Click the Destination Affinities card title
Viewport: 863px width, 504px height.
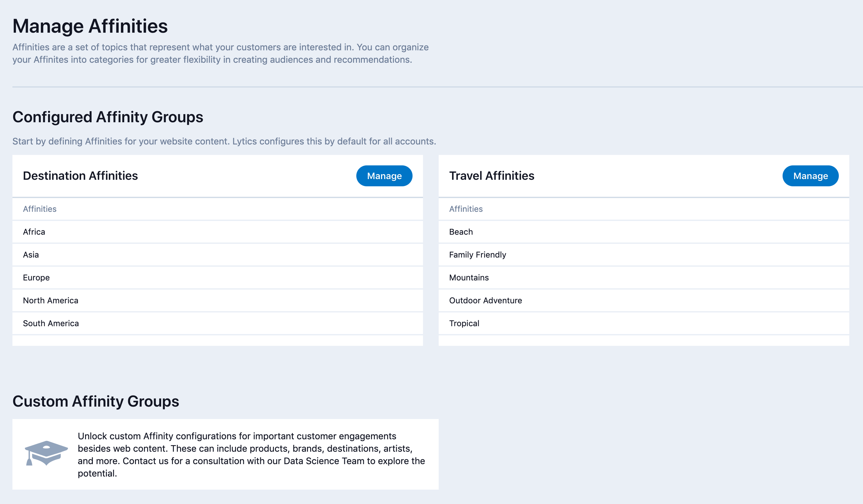coord(80,176)
